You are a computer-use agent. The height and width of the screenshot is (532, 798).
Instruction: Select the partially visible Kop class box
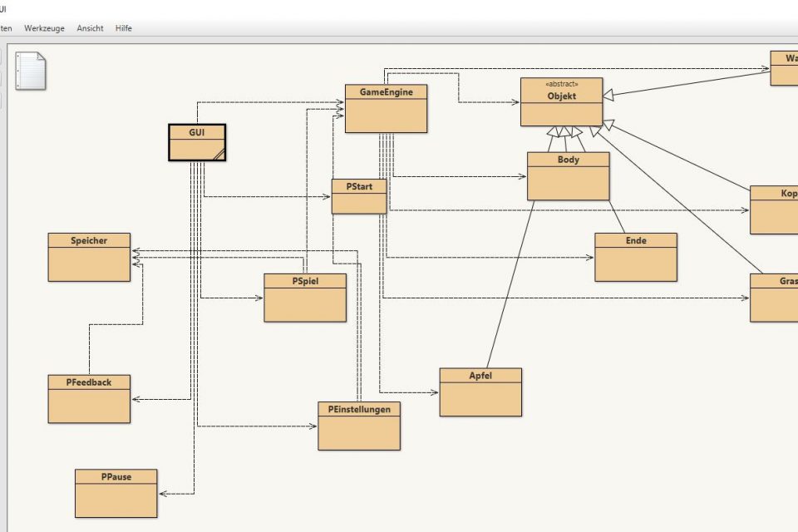[774, 210]
